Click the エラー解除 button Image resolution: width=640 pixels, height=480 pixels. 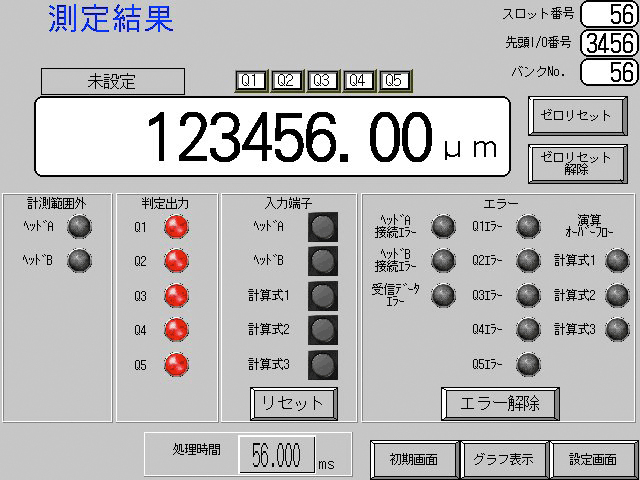pyautogui.click(x=499, y=403)
